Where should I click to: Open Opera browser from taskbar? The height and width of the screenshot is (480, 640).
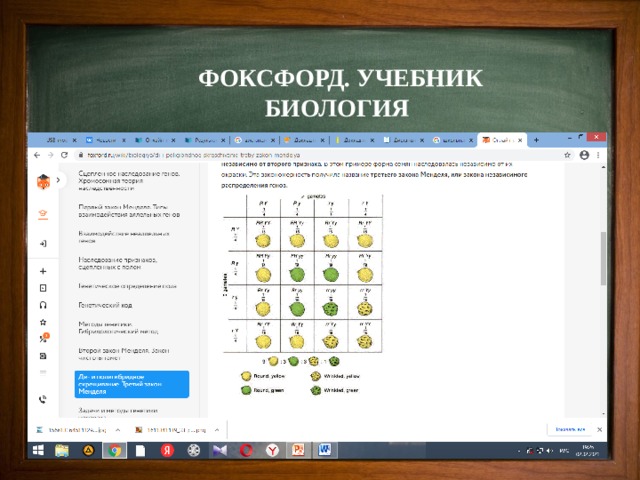246,451
